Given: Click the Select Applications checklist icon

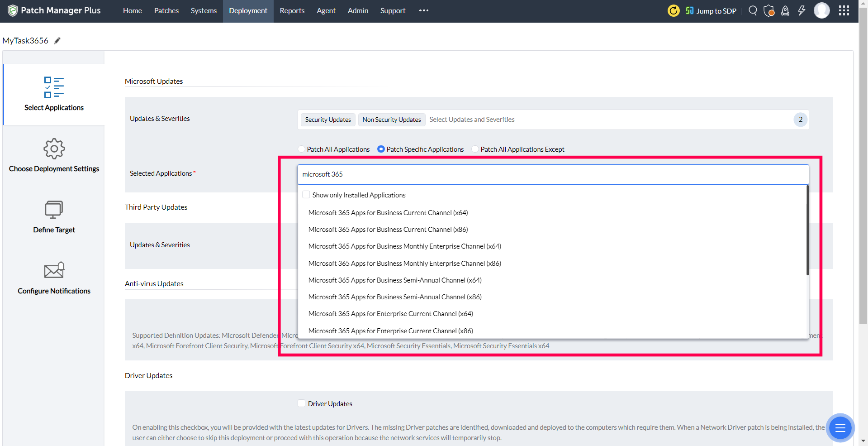Looking at the screenshot, I should (x=54, y=87).
